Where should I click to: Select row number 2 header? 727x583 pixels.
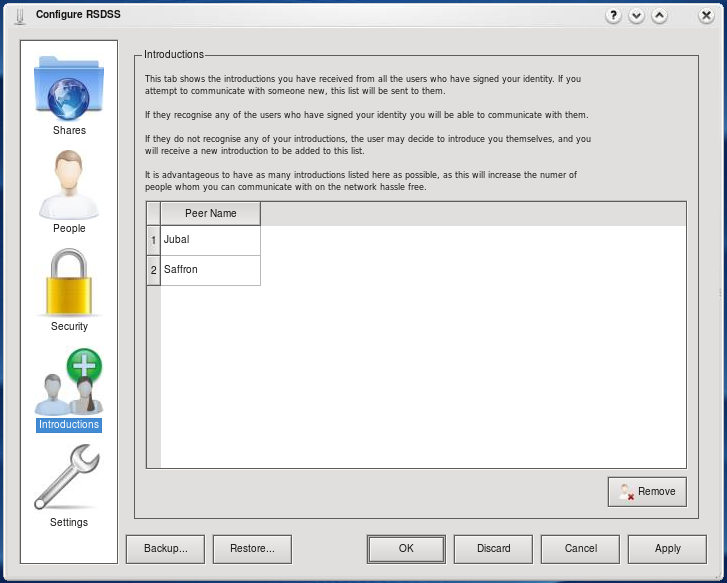[153, 270]
